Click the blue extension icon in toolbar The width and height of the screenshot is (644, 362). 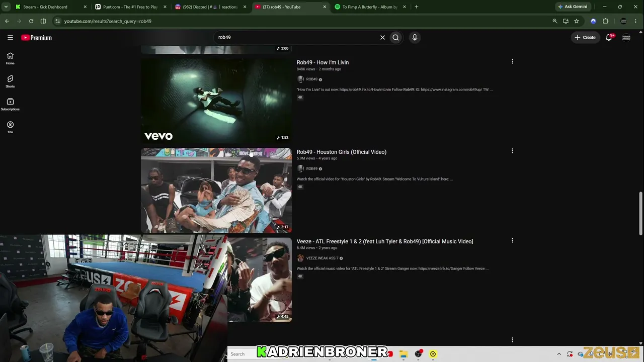click(593, 21)
